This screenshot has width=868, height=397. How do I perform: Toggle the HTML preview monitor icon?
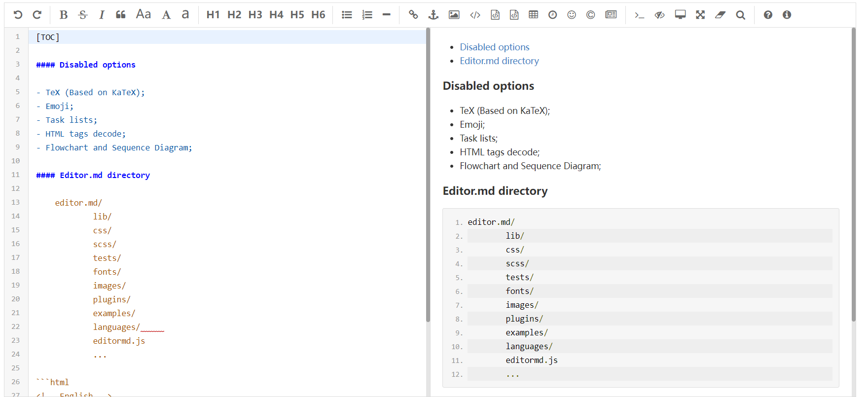(x=680, y=15)
